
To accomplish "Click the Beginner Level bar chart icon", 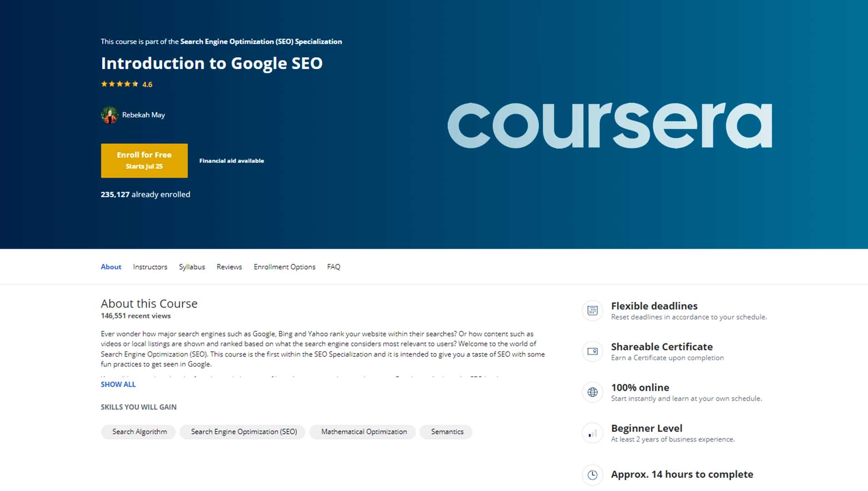I will coord(592,433).
